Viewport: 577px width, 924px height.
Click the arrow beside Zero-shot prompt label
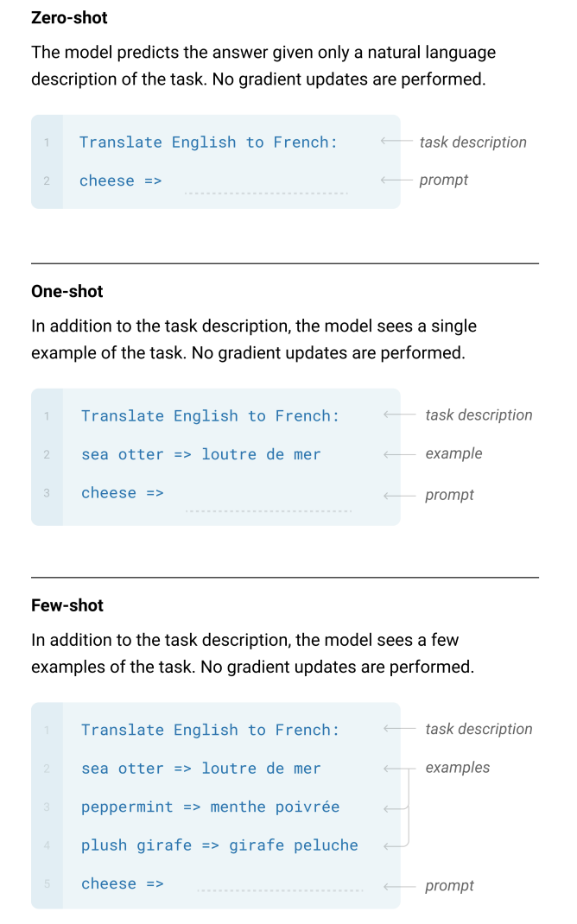pos(390,180)
